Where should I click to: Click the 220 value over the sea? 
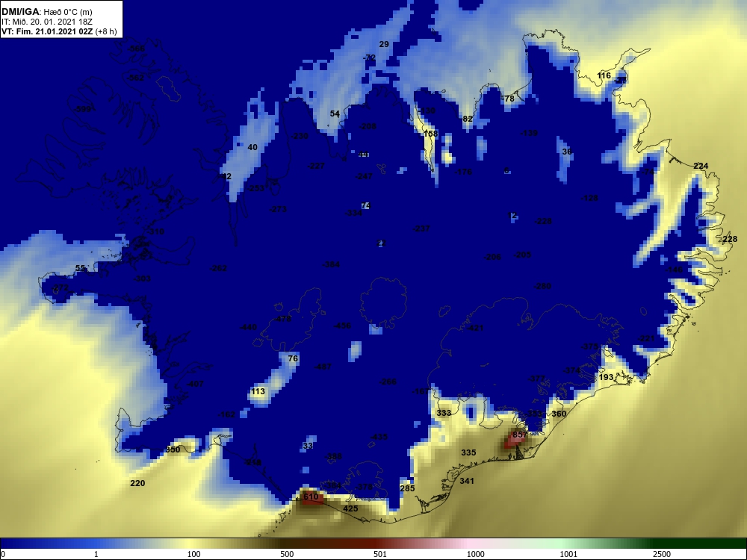[x=137, y=483]
